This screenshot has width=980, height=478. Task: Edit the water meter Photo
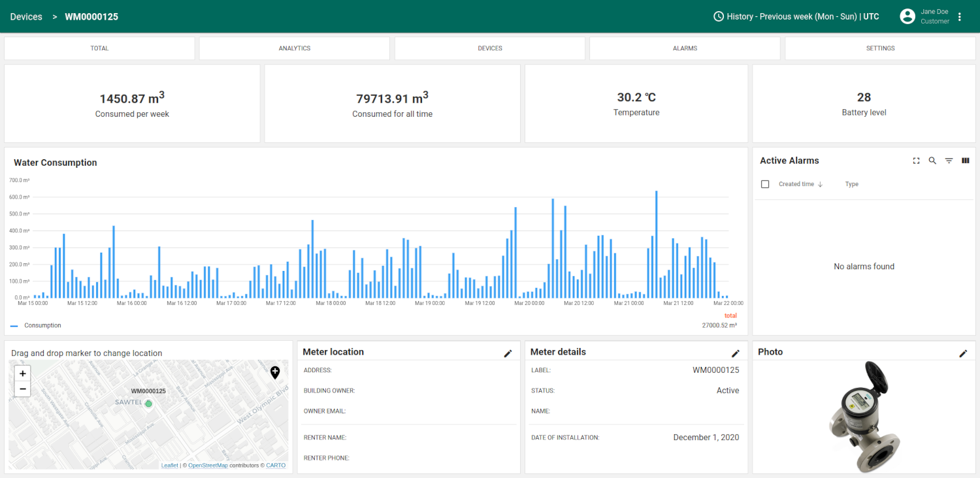pyautogui.click(x=964, y=353)
